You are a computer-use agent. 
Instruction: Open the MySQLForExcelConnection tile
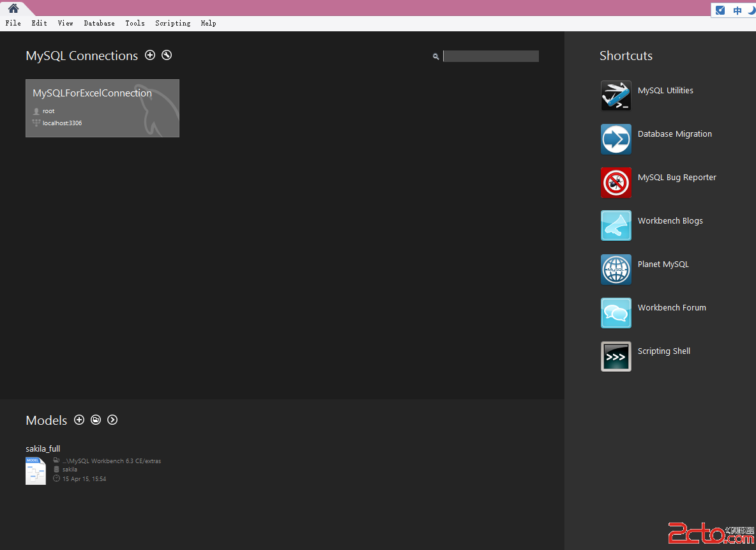102,108
